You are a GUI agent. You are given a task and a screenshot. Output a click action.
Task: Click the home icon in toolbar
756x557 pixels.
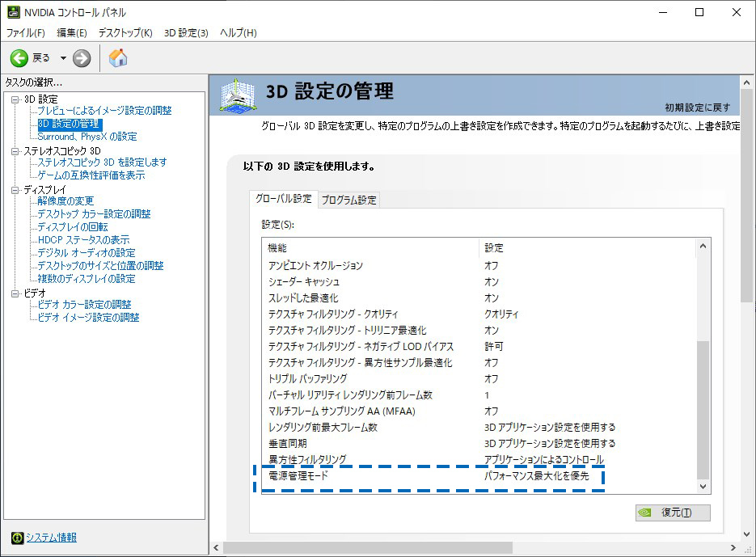118,58
